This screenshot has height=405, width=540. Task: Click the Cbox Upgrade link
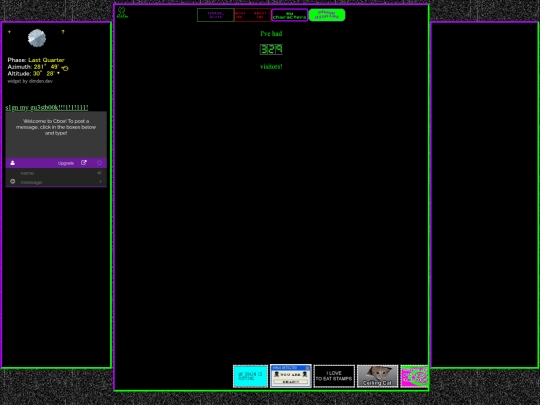pos(66,163)
